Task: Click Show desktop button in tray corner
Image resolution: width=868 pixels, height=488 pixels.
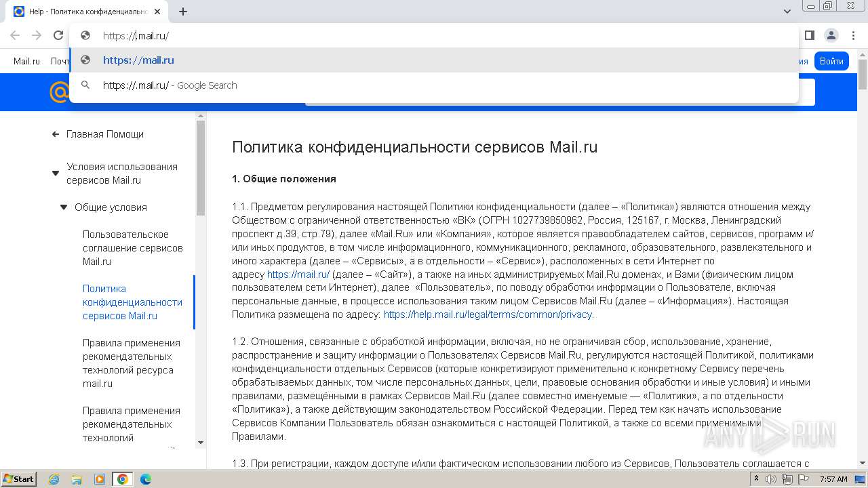Action: click(x=861, y=479)
